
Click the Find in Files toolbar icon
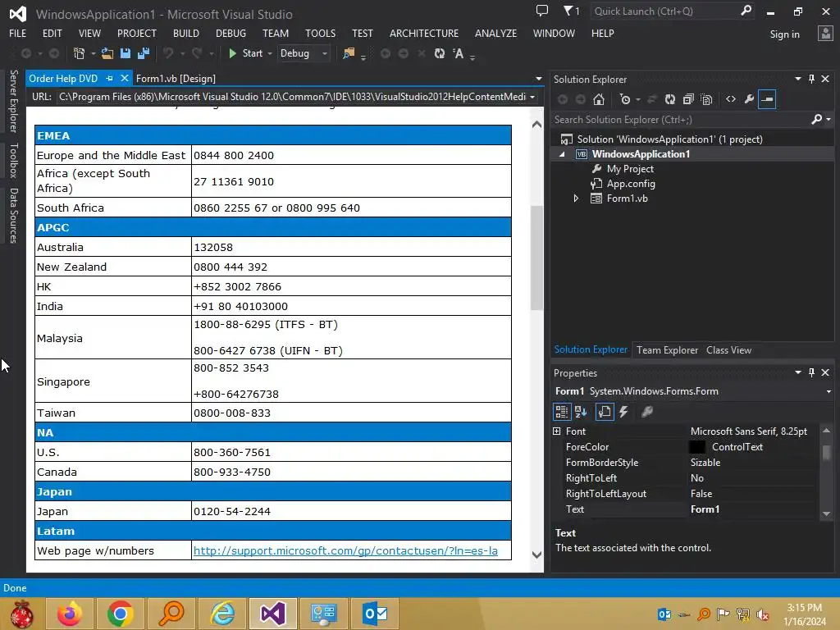tap(349, 53)
